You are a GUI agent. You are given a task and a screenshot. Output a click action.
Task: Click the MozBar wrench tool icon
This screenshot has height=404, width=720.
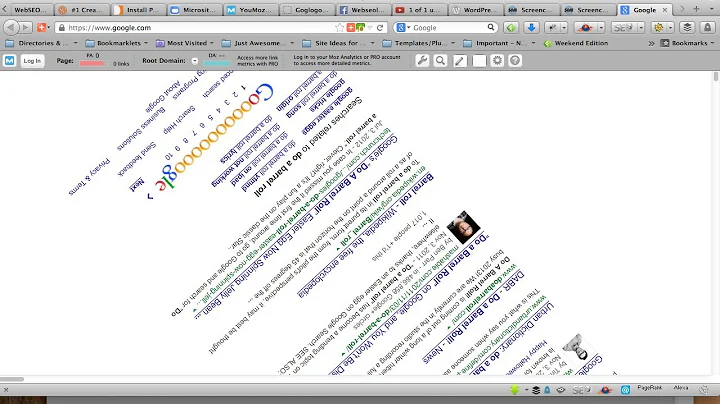[422, 61]
